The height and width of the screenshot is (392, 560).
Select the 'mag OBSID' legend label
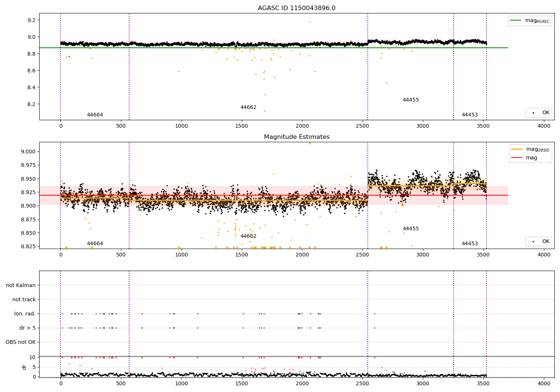coord(538,149)
